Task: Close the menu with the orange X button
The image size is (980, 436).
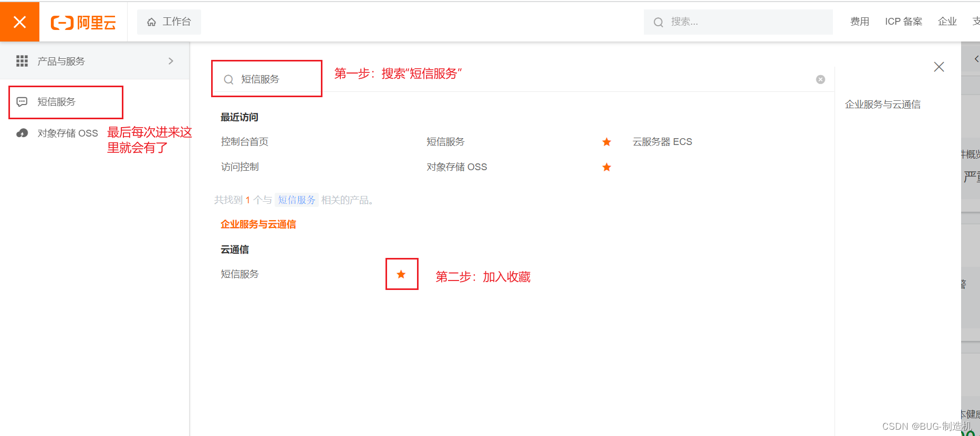Action: (19, 22)
